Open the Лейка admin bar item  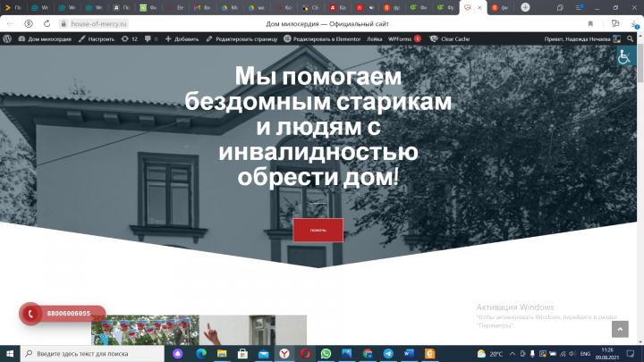pos(374,39)
